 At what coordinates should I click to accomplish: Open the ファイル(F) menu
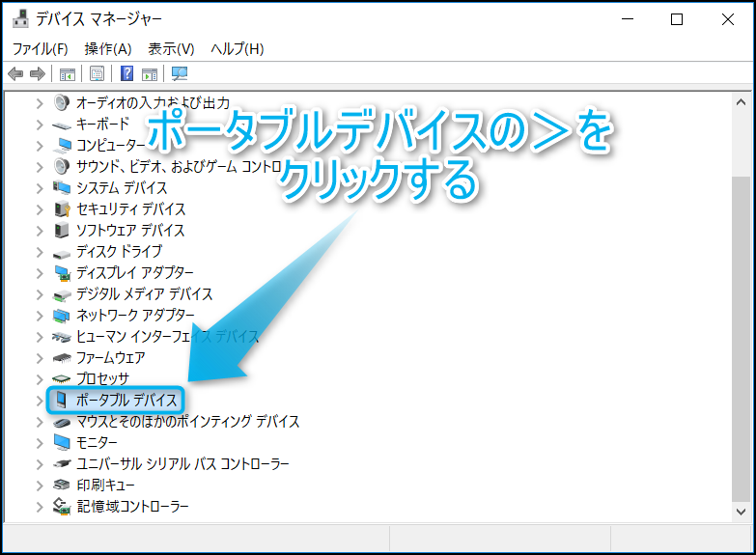pos(40,48)
